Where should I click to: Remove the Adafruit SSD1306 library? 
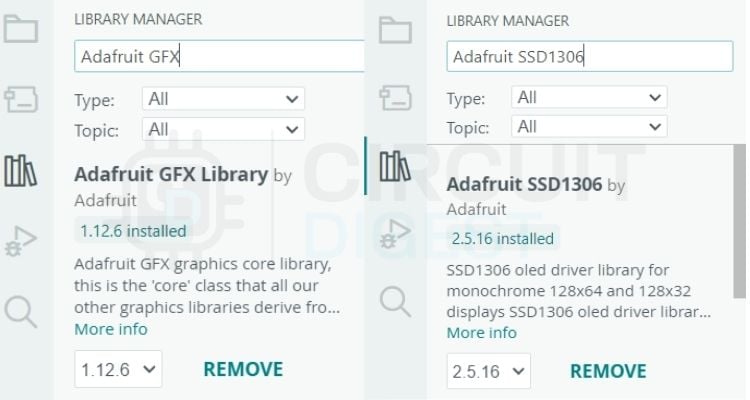point(608,371)
